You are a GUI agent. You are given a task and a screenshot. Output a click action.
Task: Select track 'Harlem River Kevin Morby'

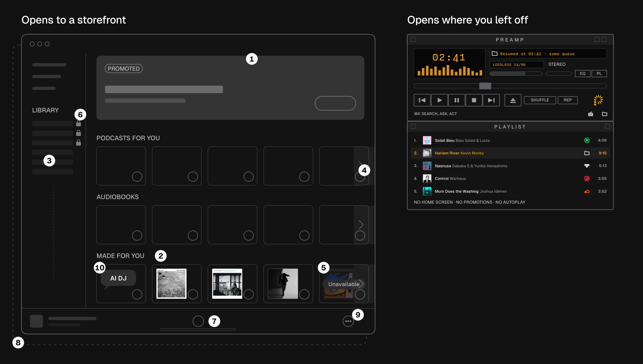[x=510, y=153]
